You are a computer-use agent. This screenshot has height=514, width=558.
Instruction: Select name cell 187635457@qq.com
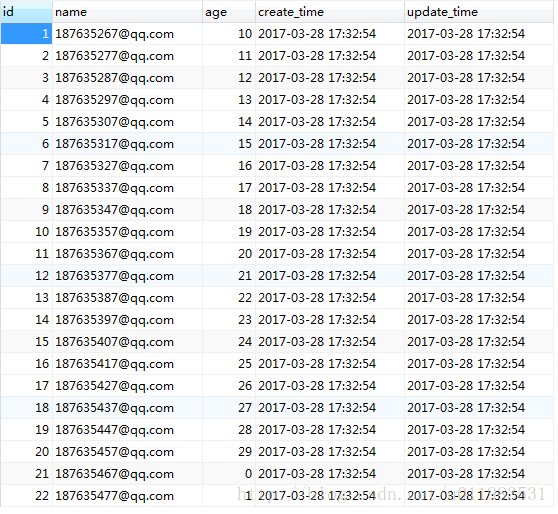[127, 452]
